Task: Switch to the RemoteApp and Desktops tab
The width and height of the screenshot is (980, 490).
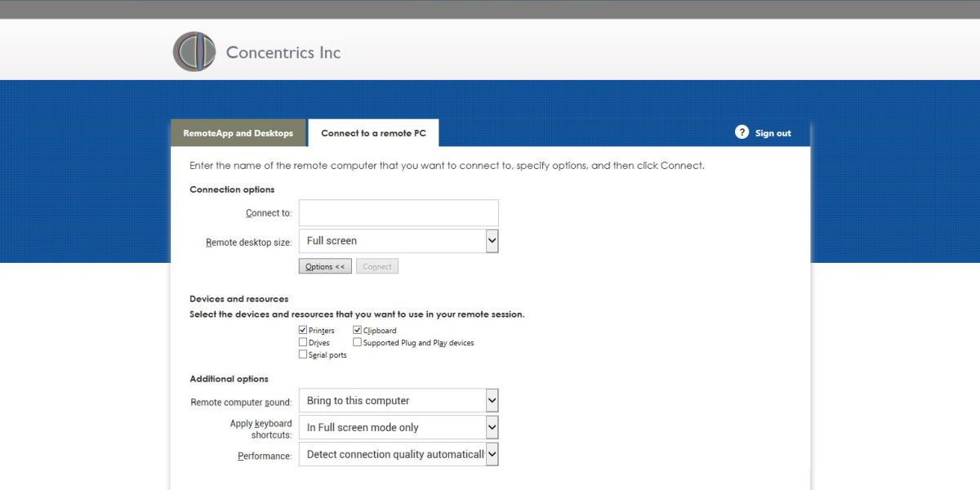Action: click(238, 132)
